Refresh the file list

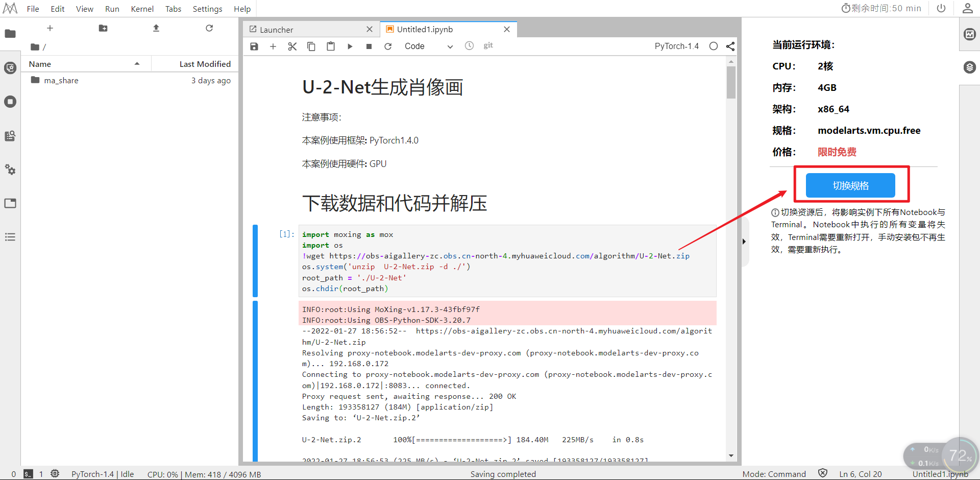(x=209, y=28)
